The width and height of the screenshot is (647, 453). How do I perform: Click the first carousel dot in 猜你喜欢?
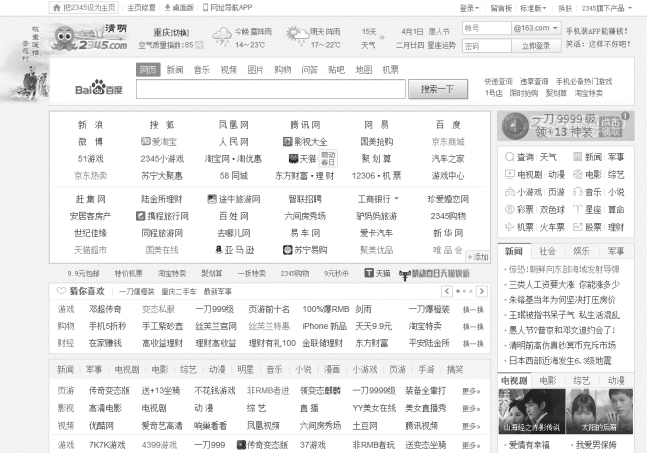458,291
